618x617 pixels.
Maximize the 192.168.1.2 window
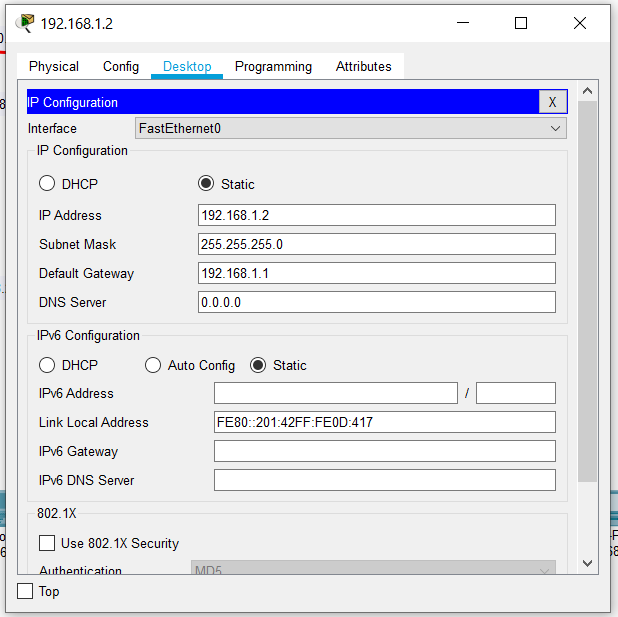(x=521, y=23)
